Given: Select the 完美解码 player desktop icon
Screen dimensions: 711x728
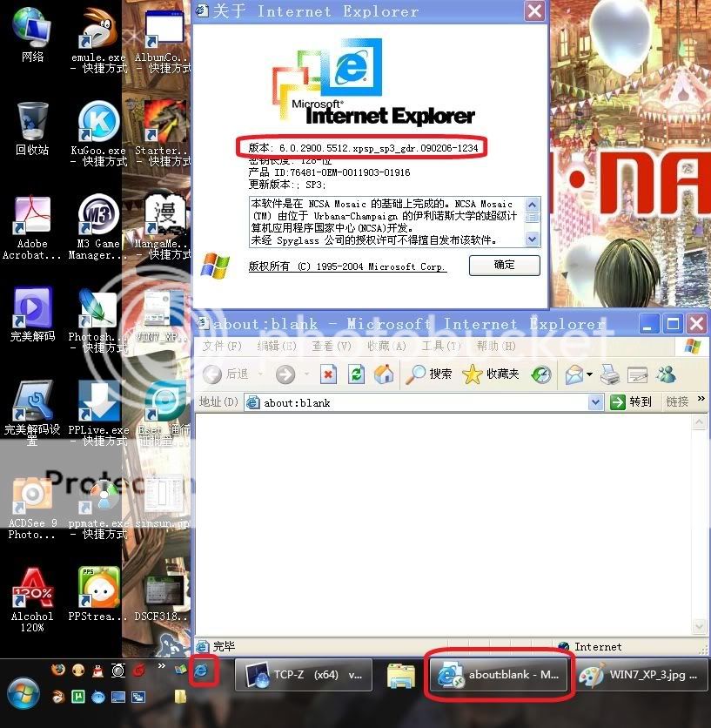Looking at the screenshot, I should 32,314.
